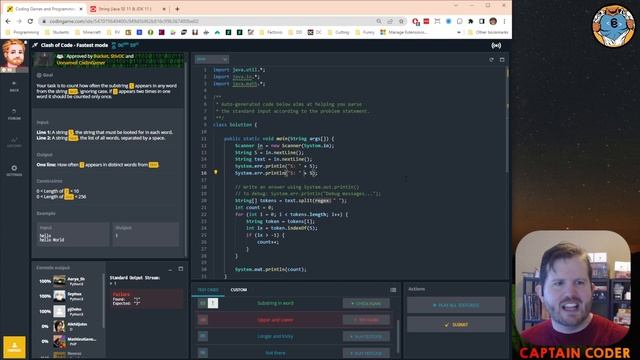
Task: Switch to the String Java SE 11 tab
Action: (x=127, y=9)
